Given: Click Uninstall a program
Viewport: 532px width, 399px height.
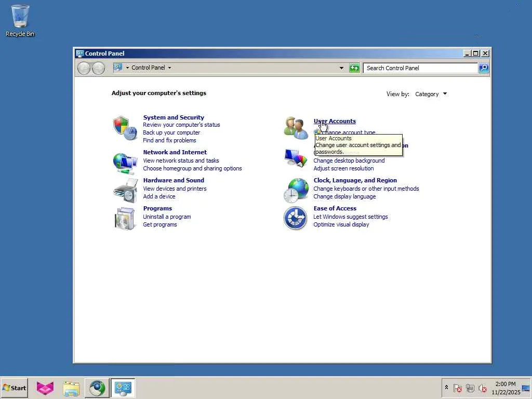Looking at the screenshot, I should pyautogui.click(x=167, y=217).
